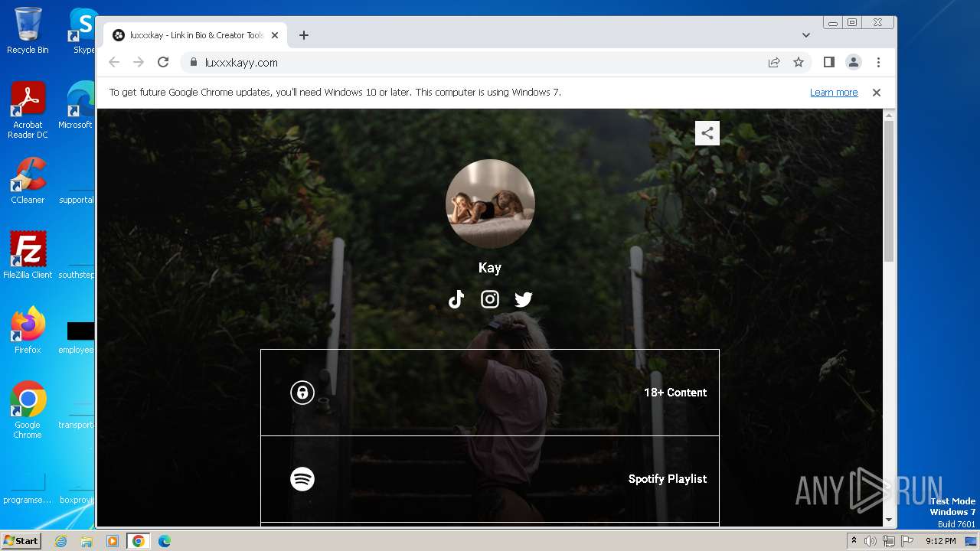Viewport: 980px width, 551px height.
Task: Open the Instagram profile icon
Action: coord(490,299)
